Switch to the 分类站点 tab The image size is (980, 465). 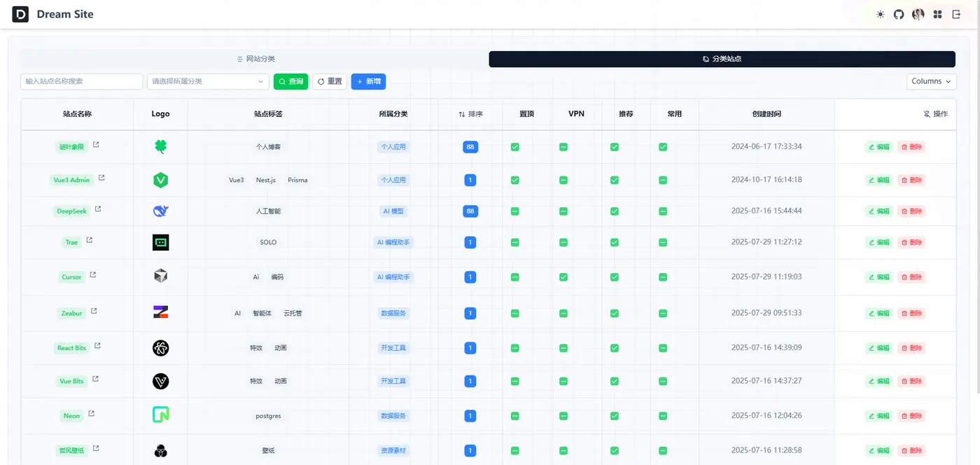click(x=722, y=59)
